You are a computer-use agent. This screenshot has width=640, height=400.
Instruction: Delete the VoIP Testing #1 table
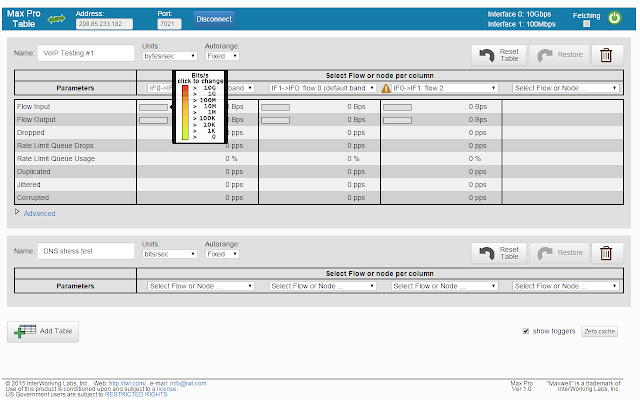607,55
